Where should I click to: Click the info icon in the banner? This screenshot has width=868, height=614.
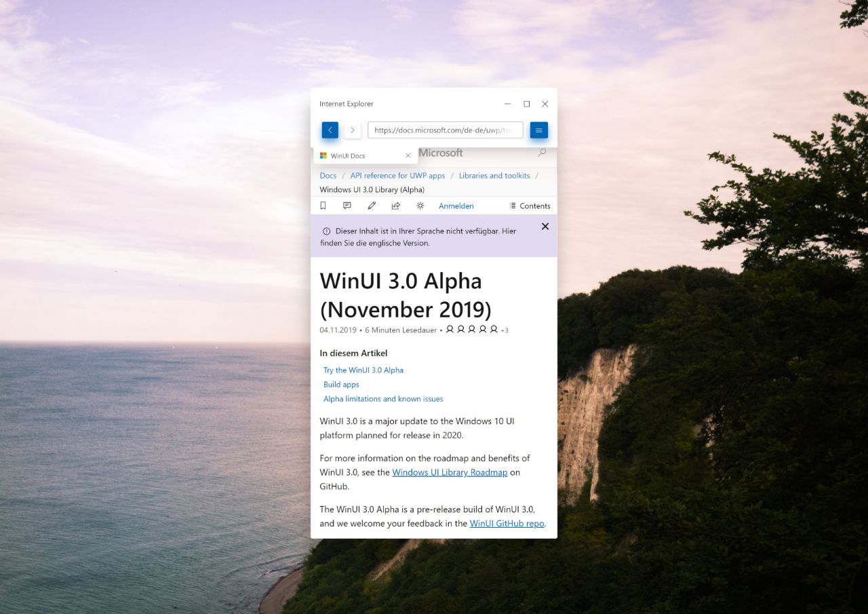[x=326, y=231]
